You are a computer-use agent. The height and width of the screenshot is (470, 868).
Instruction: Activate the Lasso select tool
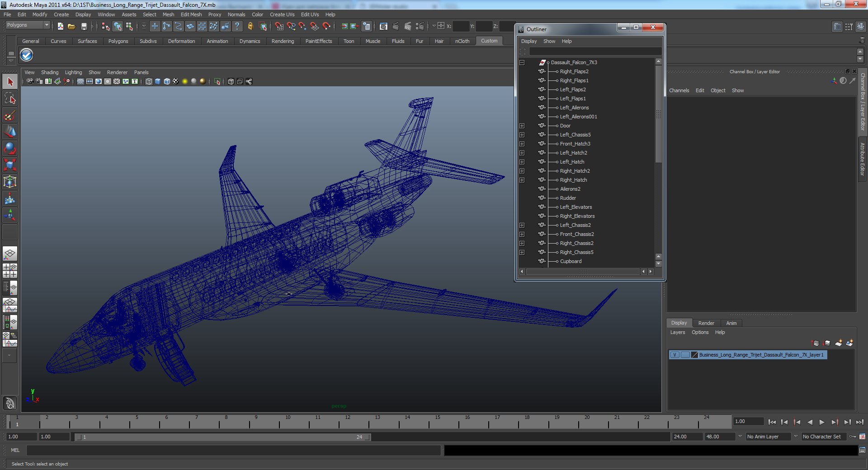[x=10, y=99]
